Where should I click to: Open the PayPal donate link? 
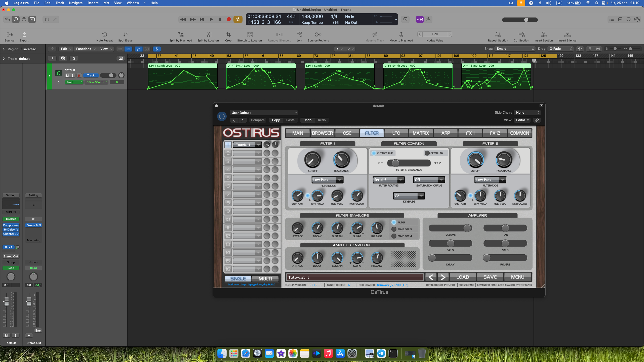(251, 285)
